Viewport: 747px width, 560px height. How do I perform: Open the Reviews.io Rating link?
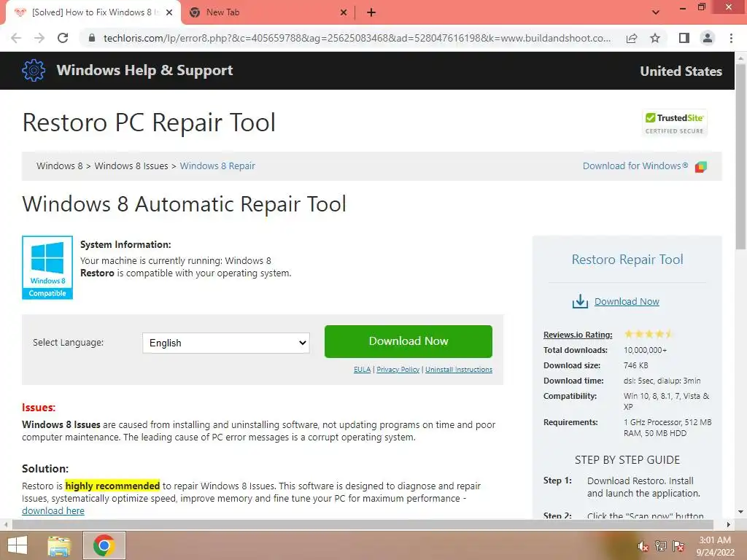[578, 335]
